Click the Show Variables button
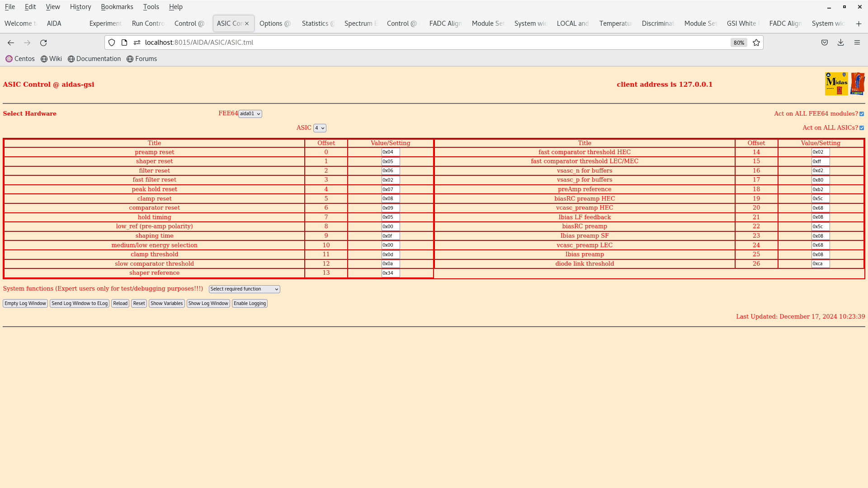This screenshot has width=868, height=488. [167, 303]
